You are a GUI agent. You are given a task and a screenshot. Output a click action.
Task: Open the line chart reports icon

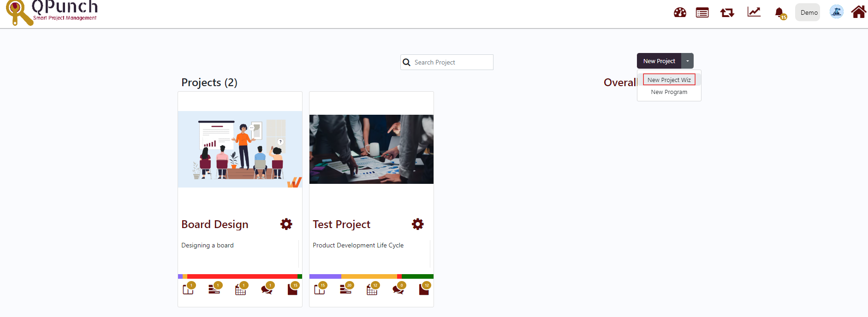tap(754, 12)
